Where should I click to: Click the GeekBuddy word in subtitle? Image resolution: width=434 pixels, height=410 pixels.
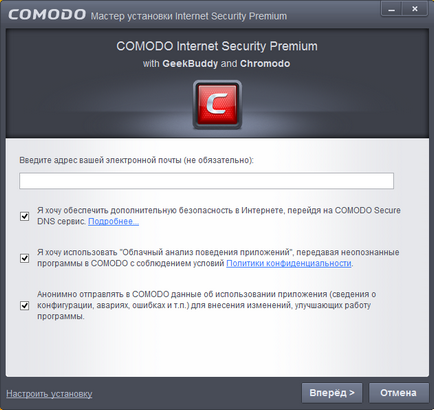190,64
